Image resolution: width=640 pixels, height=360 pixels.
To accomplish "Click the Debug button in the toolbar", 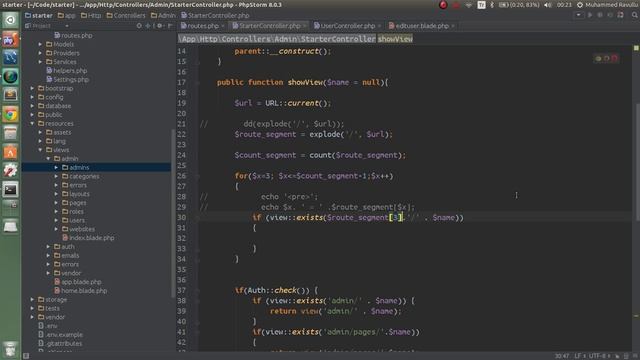I will (600, 15).
